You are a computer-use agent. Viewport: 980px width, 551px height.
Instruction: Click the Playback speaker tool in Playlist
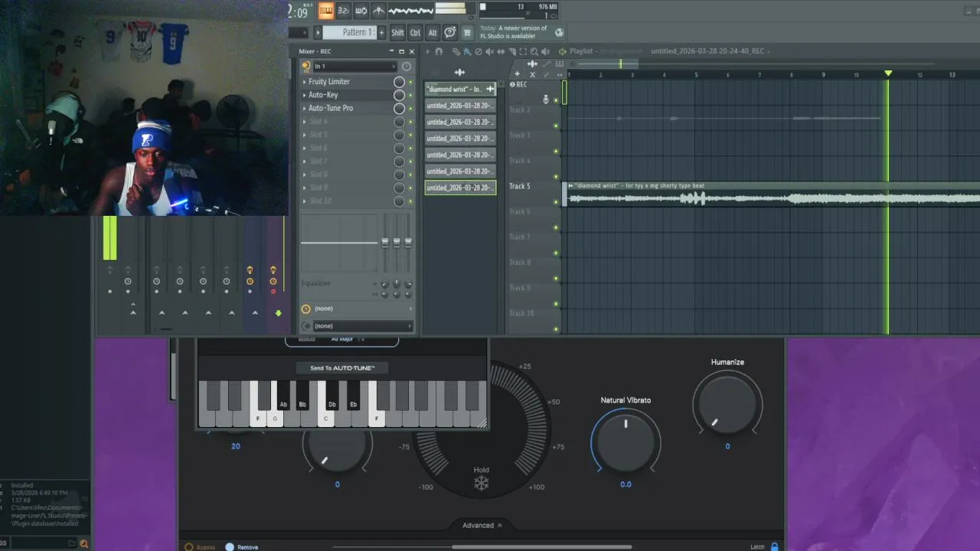[x=546, y=52]
